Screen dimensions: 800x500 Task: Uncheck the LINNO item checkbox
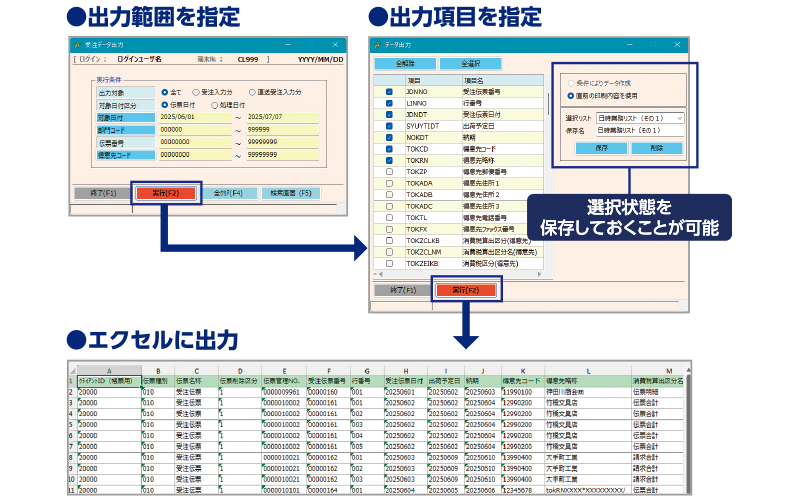(389, 104)
